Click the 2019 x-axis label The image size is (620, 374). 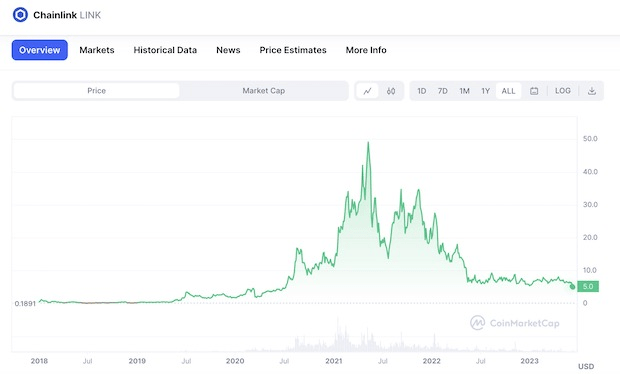tap(137, 361)
